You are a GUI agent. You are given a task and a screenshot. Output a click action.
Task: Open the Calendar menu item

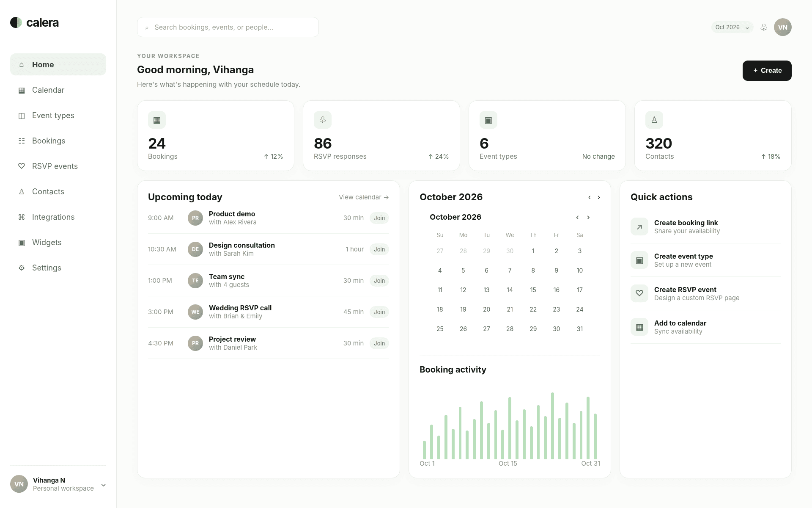58,90
